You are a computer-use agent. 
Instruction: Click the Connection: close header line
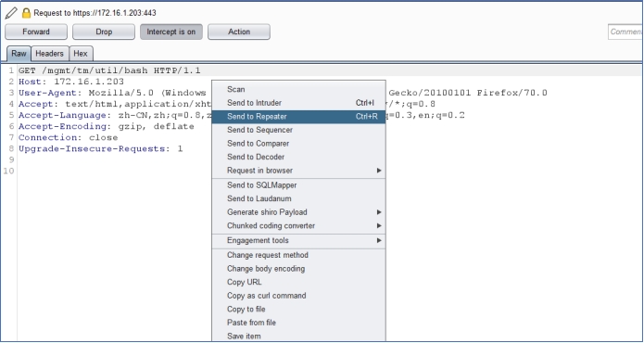[x=69, y=137]
